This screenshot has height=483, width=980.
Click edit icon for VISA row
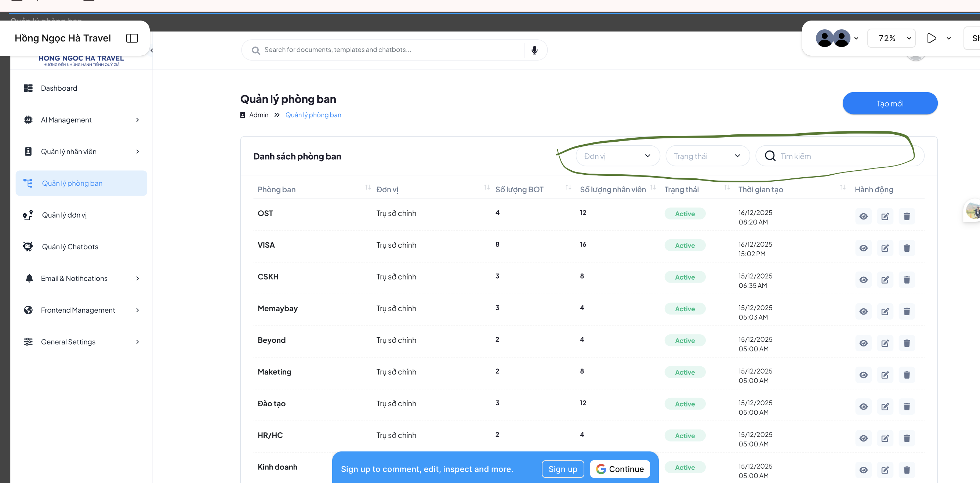pos(885,248)
